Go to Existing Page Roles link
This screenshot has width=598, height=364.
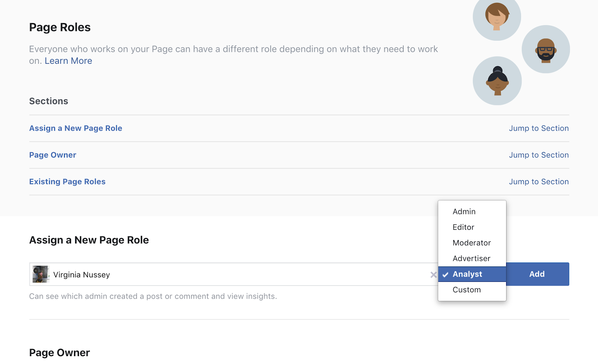tap(67, 182)
